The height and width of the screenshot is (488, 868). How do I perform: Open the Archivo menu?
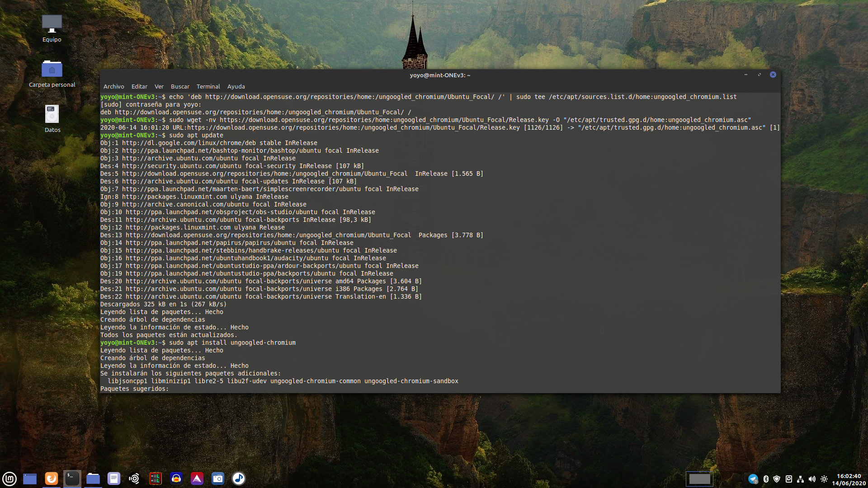(113, 86)
